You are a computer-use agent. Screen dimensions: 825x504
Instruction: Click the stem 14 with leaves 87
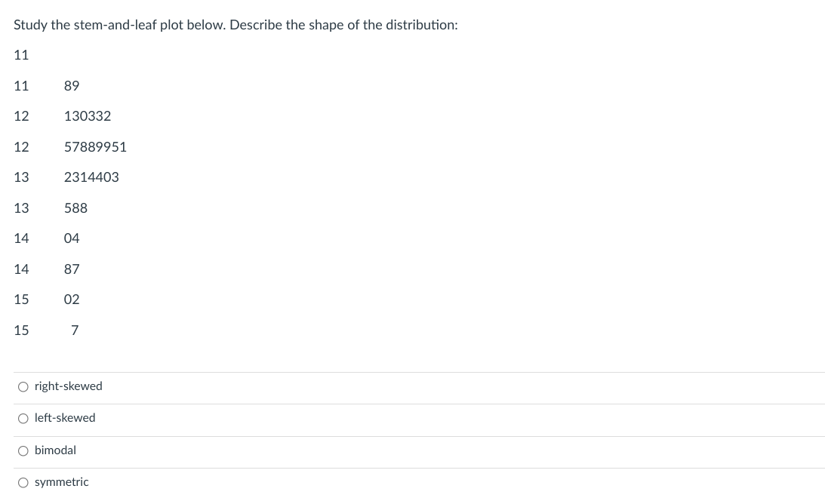pyautogui.click(x=21, y=269)
